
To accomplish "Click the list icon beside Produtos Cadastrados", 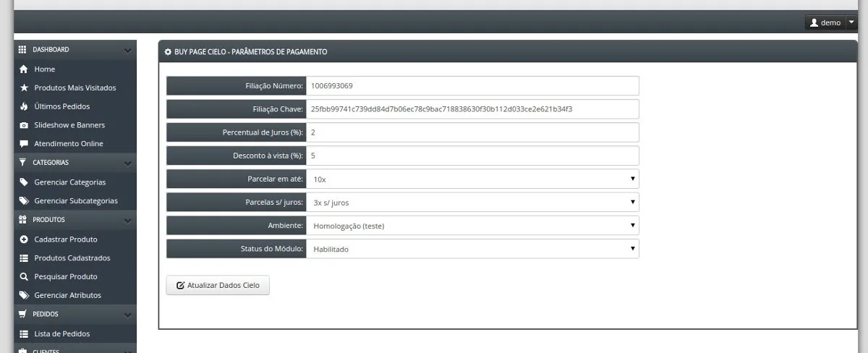I will [24, 258].
